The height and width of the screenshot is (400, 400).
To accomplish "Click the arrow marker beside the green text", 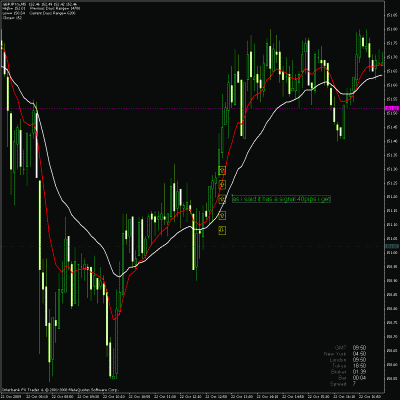I will 222,199.
